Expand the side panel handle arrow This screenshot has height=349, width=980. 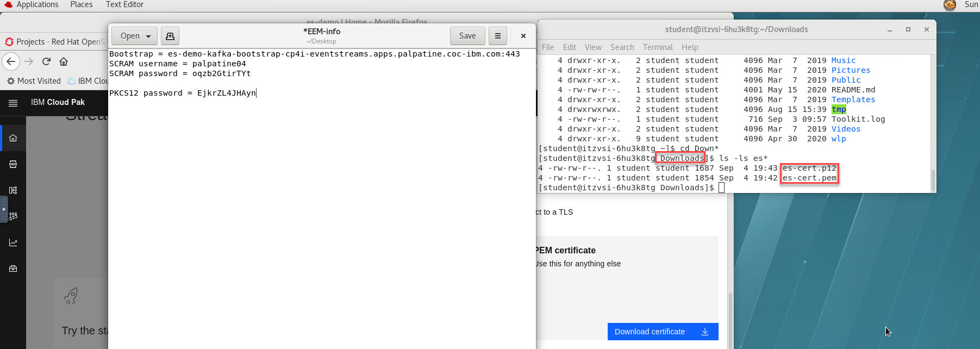pos(4,209)
